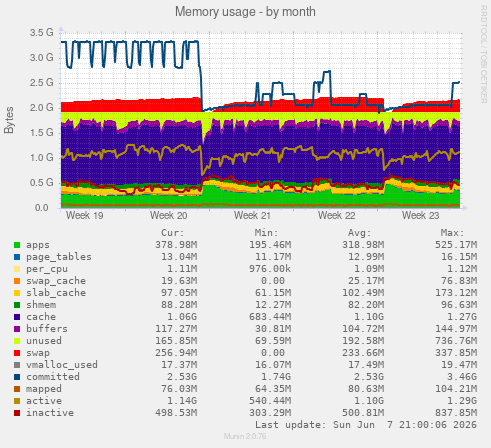Click the 'Week 22' x-axis label
The height and width of the screenshot is (448, 491).
pyautogui.click(x=337, y=216)
